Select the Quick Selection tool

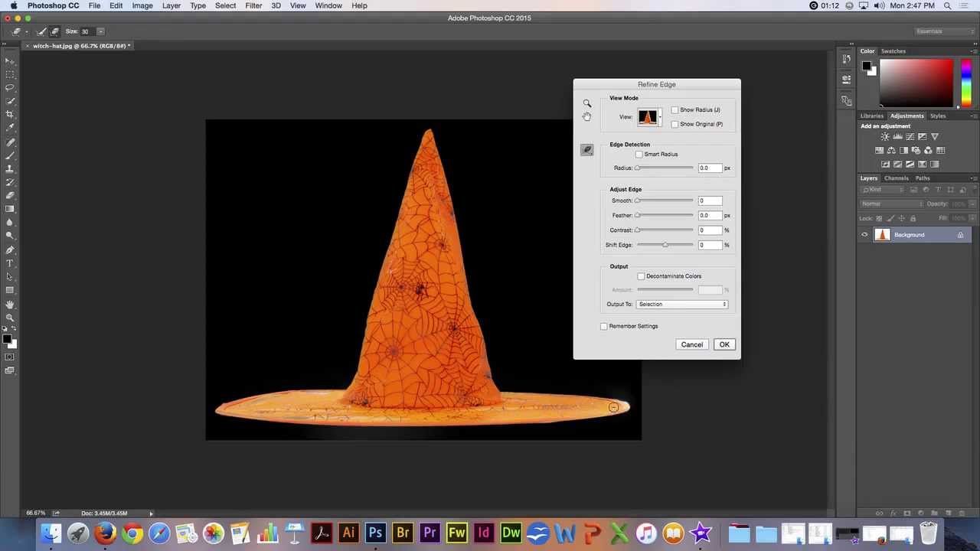[x=10, y=100]
